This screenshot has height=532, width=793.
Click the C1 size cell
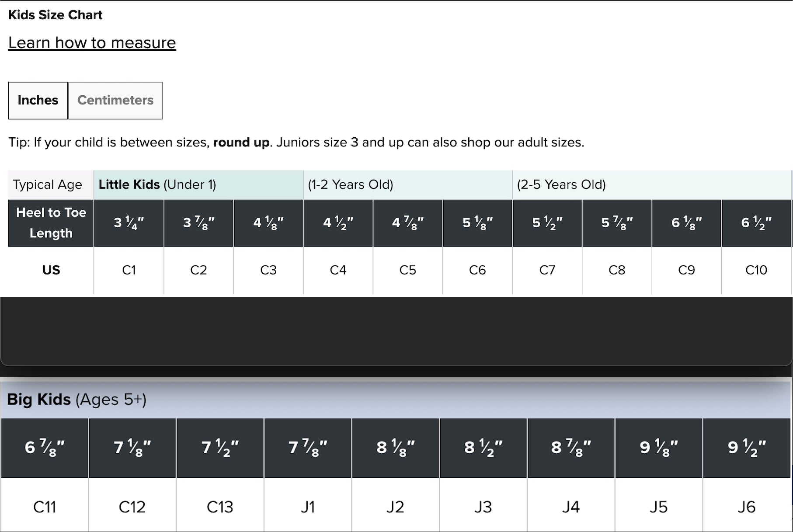tap(129, 270)
